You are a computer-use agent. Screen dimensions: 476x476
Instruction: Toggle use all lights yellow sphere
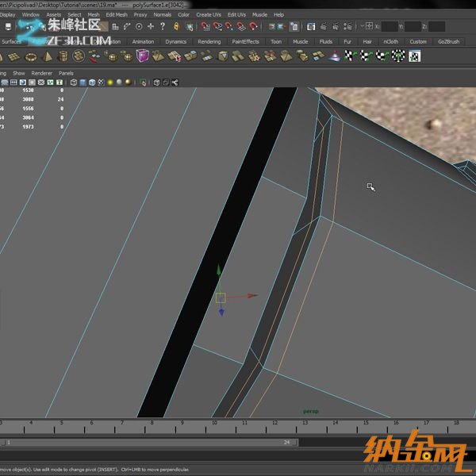pos(110,83)
